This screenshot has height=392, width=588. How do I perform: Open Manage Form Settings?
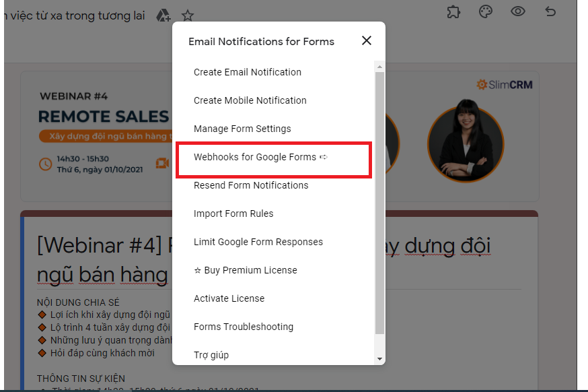pyautogui.click(x=242, y=129)
